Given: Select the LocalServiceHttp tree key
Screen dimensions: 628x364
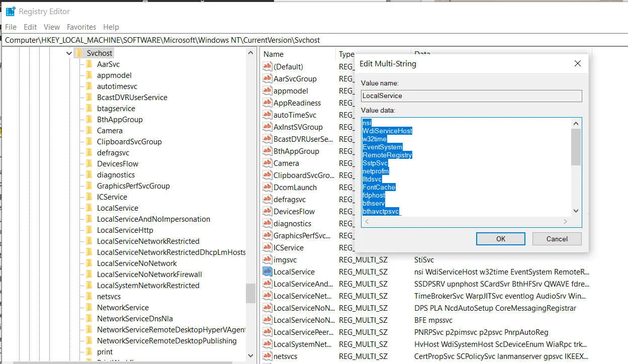Looking at the screenshot, I should click(x=125, y=230).
